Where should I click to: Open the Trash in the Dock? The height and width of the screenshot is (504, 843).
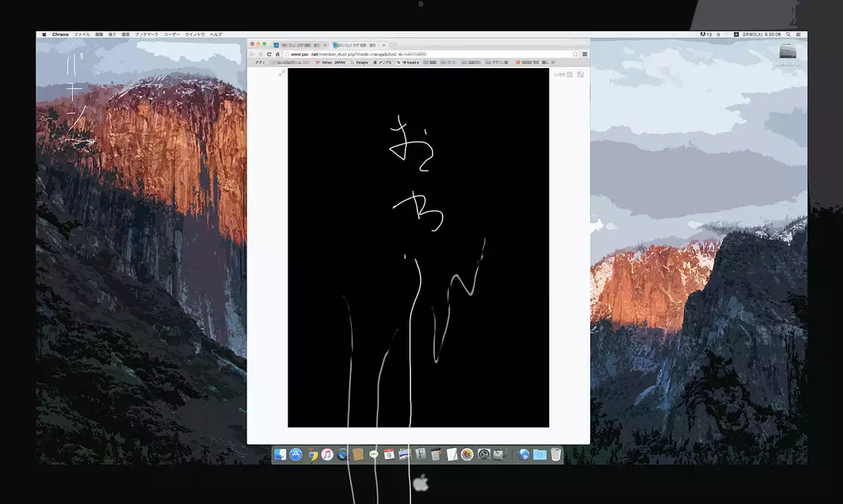pos(556,455)
